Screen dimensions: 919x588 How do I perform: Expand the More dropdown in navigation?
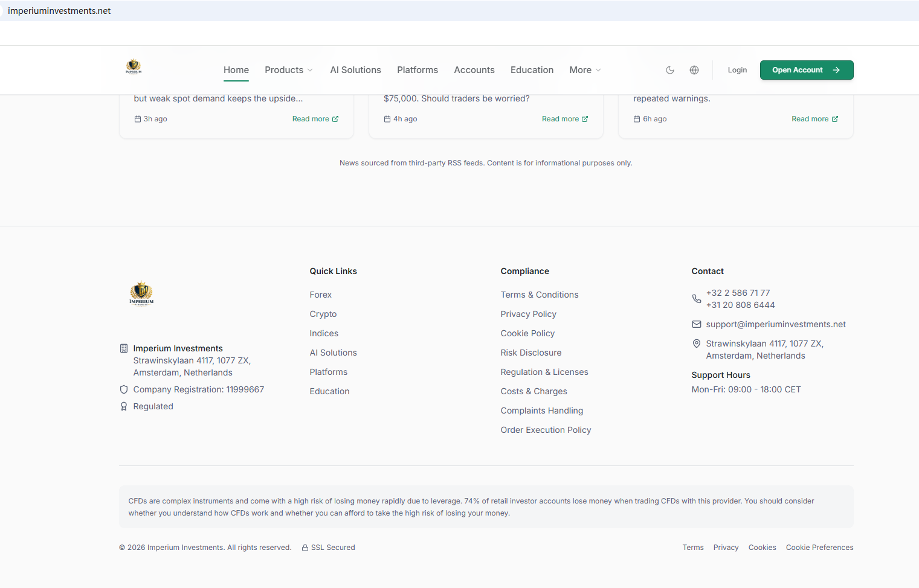tap(584, 70)
